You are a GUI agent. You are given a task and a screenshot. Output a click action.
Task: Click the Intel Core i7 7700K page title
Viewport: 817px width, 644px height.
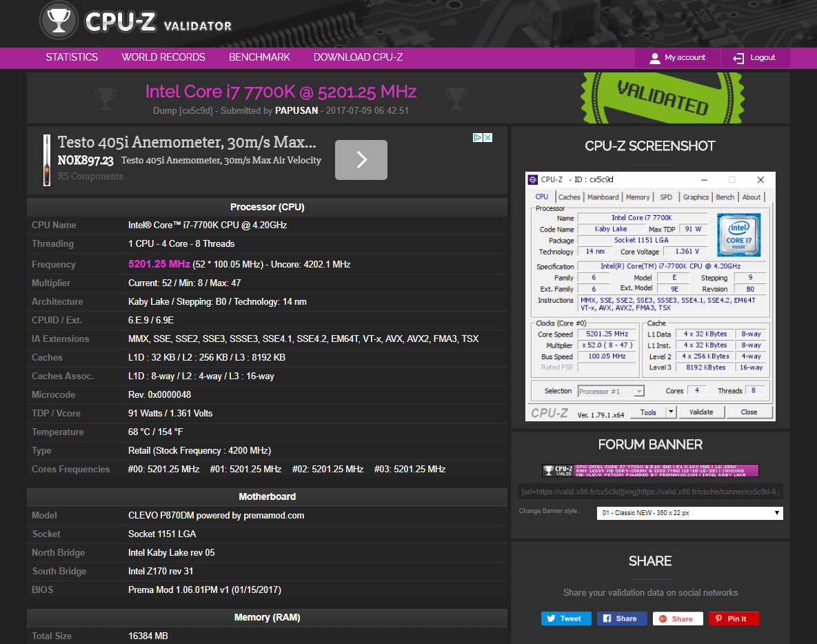coord(281,92)
